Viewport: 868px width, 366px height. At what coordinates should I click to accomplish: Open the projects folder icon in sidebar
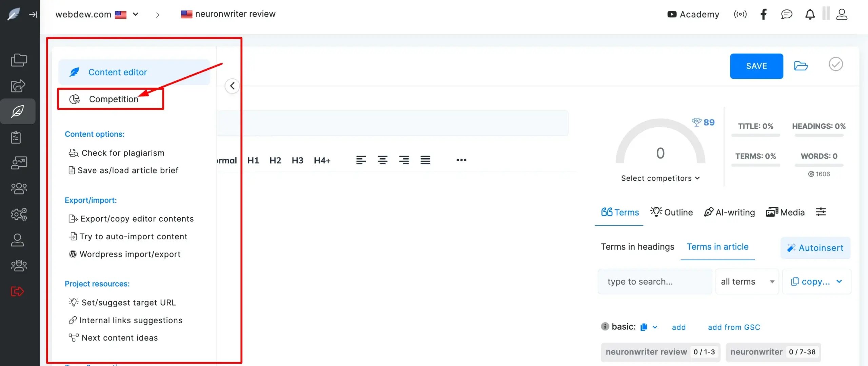(19, 60)
